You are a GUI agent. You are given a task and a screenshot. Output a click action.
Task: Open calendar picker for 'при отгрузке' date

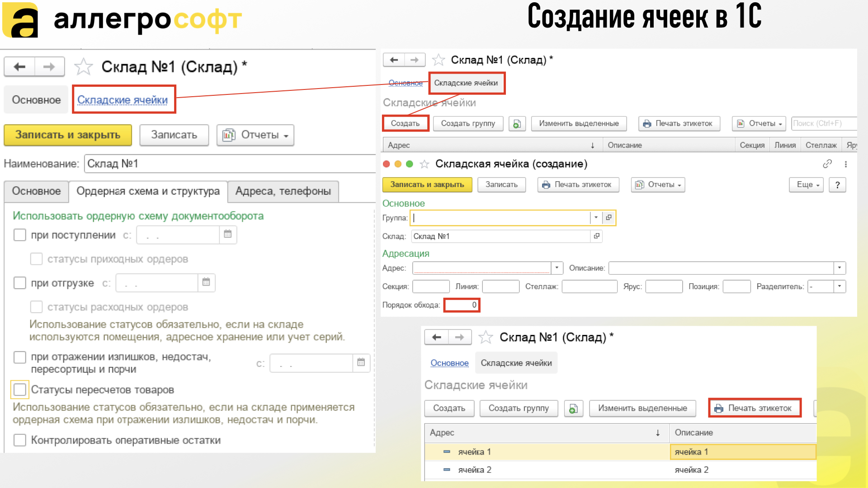point(206,282)
